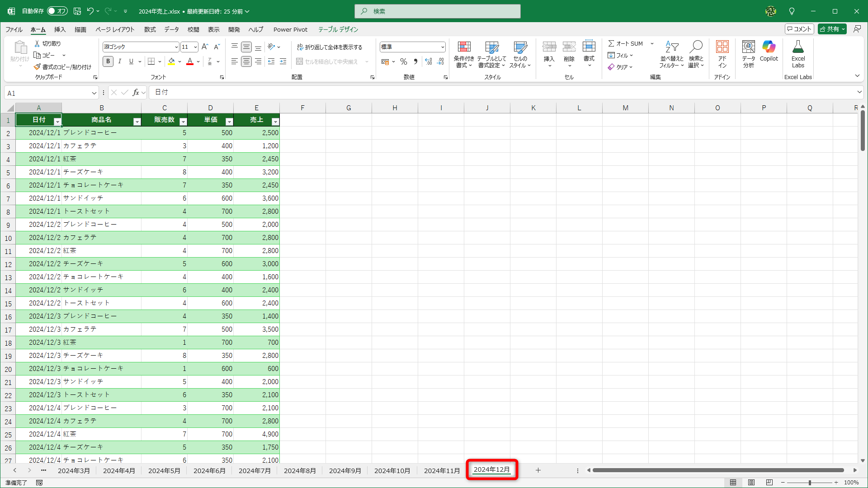Expand the number format combo box
The image size is (868, 488).
pyautogui.click(x=442, y=47)
